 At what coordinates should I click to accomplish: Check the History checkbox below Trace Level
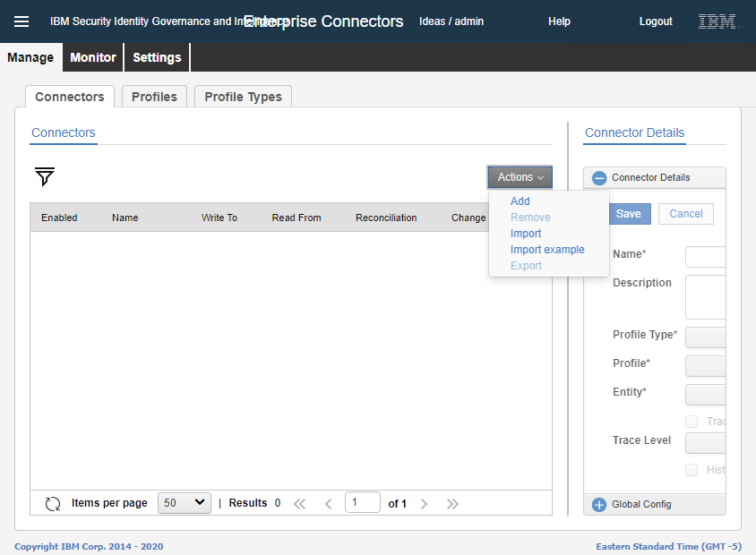[691, 469]
